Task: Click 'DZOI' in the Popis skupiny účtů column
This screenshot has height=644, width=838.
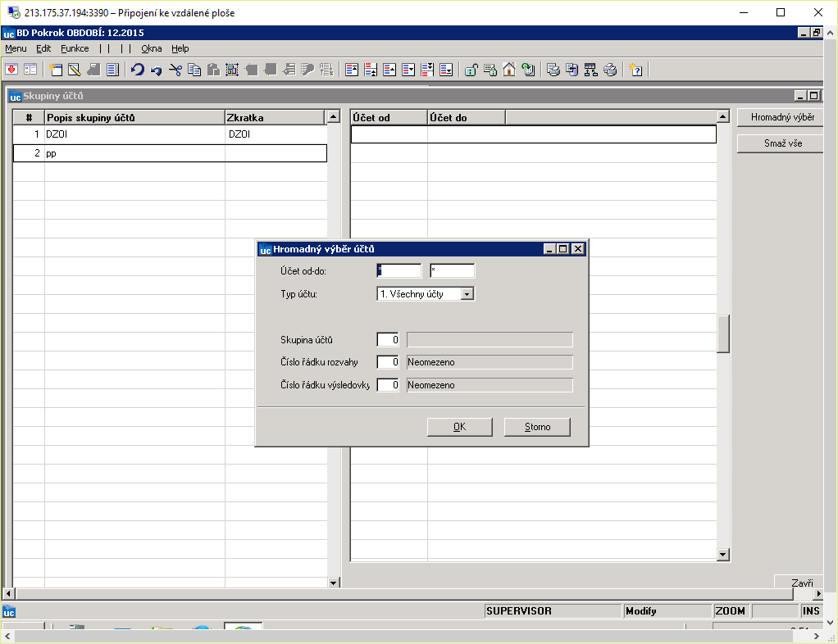Action: coord(57,134)
